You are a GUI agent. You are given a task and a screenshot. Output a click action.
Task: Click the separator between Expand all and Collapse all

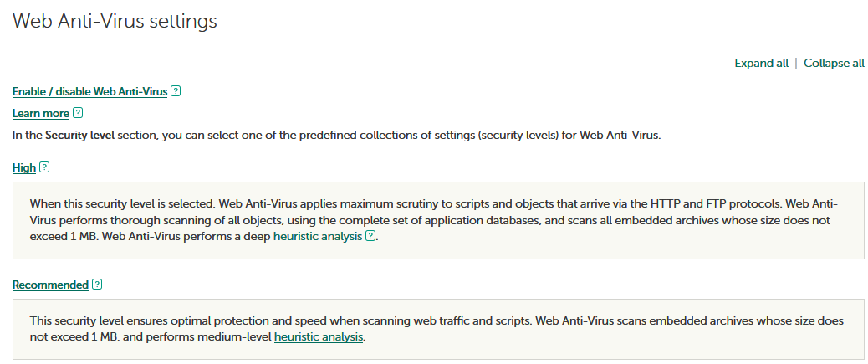(x=796, y=63)
